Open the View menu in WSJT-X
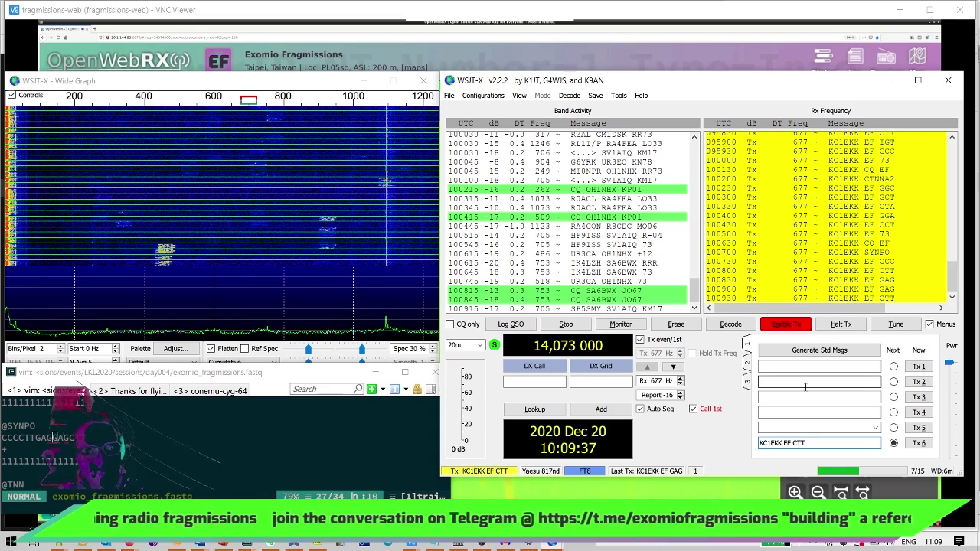980x551 pixels. click(x=519, y=96)
